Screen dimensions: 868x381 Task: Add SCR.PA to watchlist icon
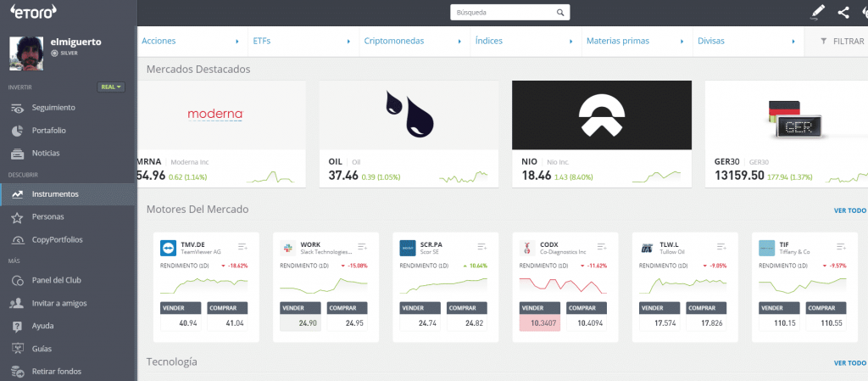tap(481, 246)
